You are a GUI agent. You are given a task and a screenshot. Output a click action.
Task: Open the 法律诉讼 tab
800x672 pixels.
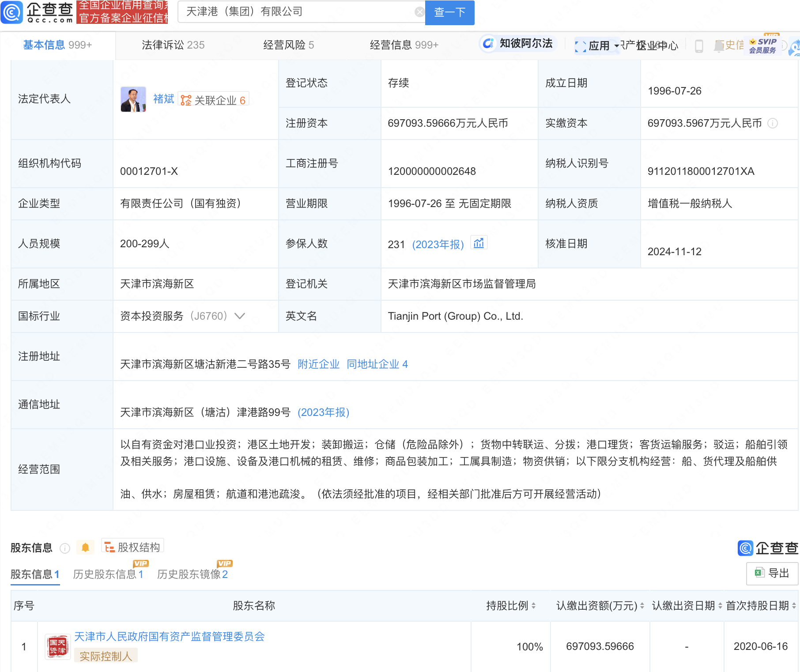click(x=173, y=45)
